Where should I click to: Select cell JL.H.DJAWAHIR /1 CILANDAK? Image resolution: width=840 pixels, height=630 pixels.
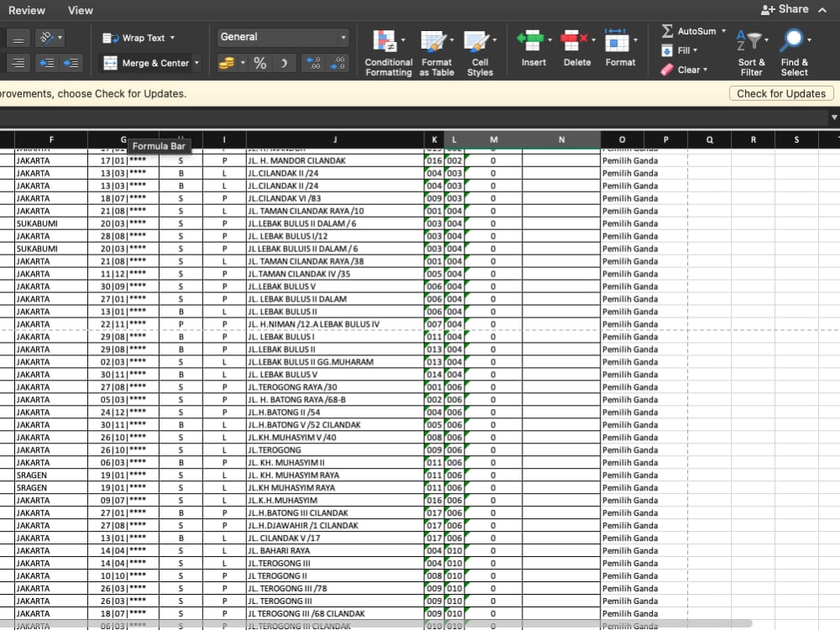(x=335, y=526)
